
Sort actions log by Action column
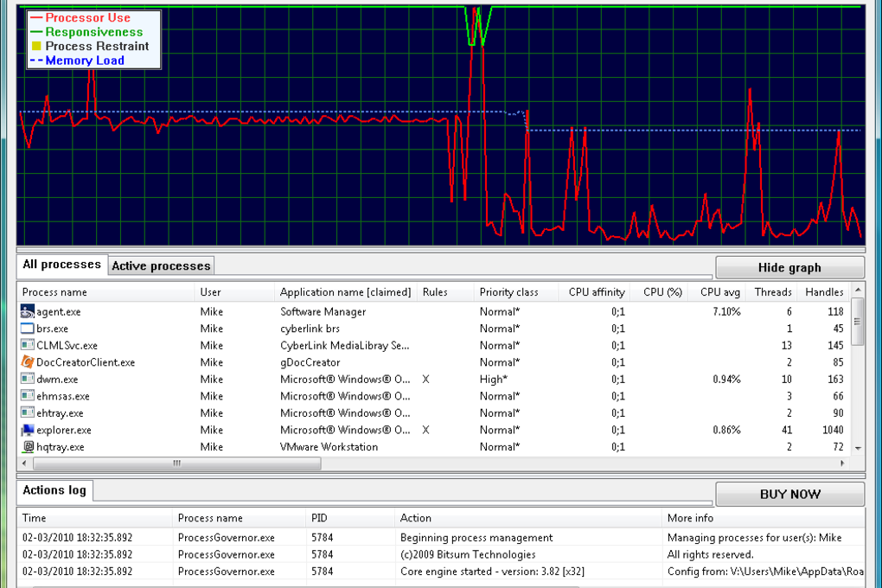click(x=528, y=518)
